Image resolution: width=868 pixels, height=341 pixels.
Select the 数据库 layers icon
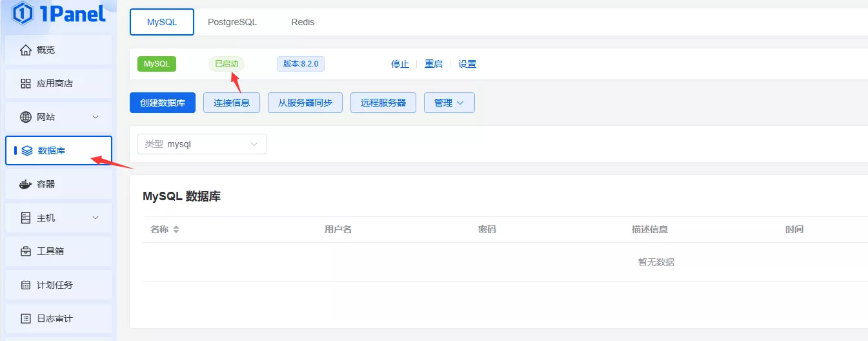pyautogui.click(x=26, y=150)
